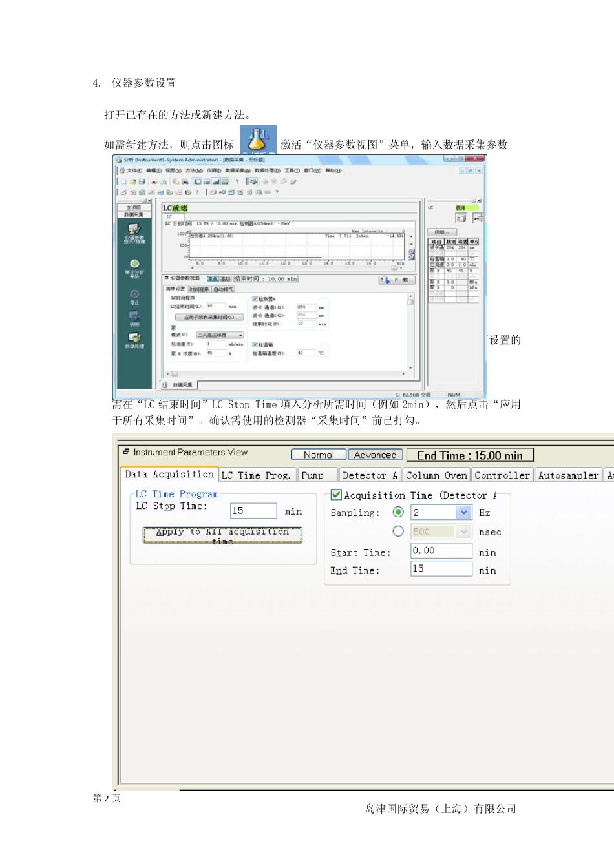Toggle Acquisition Time (Detector A) checkbox
Screen dimensions: 614x868
[x=336, y=495]
